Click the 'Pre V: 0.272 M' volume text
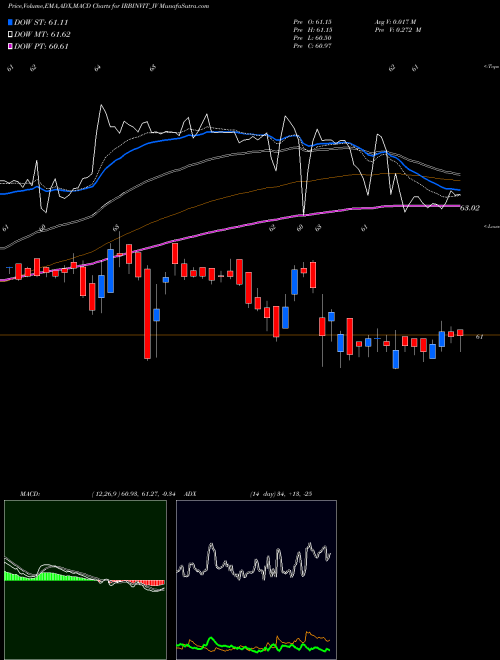The image size is (500, 660). 398,30
